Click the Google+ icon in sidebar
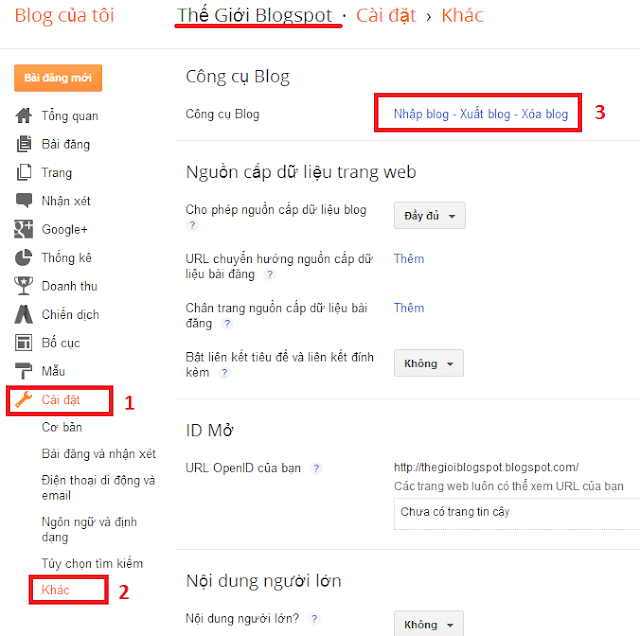Viewport: 640px width, 636px height. 24,229
